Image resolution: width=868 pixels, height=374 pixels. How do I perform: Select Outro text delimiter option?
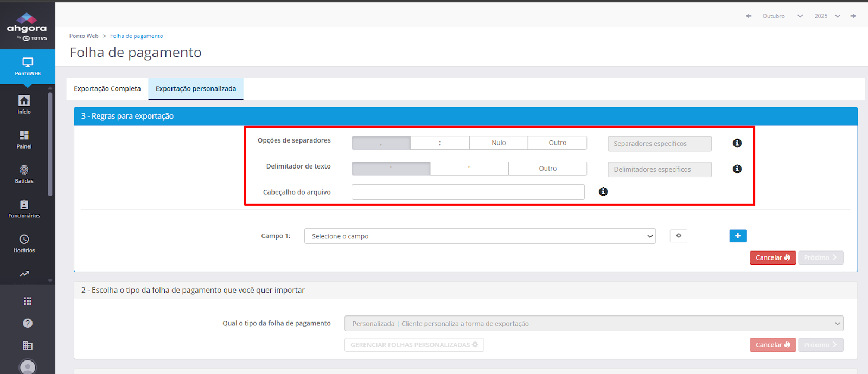[x=548, y=169]
